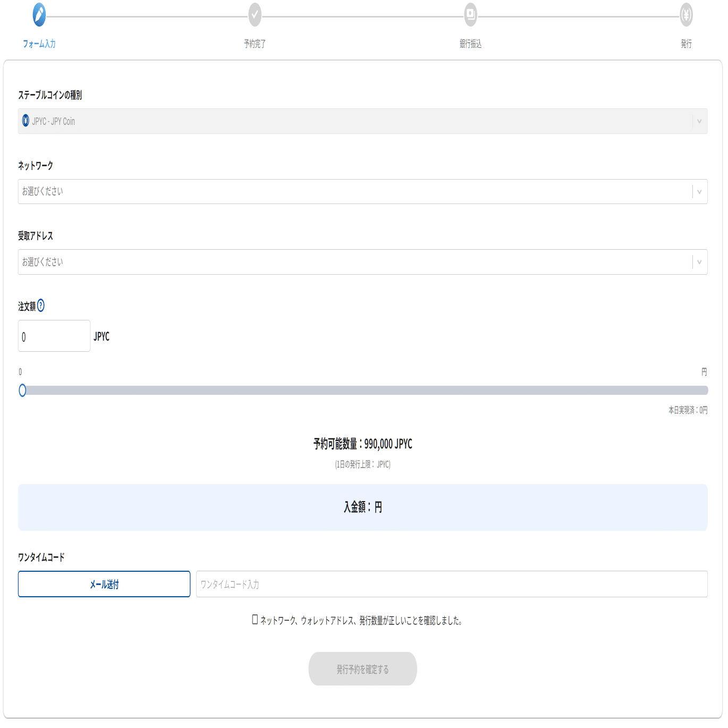728x728 pixels.
Task: Click the 銀行振込 step label
Action: 471,43
